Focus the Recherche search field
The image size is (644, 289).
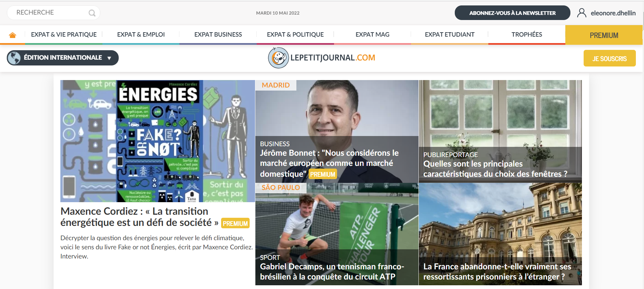(x=54, y=13)
